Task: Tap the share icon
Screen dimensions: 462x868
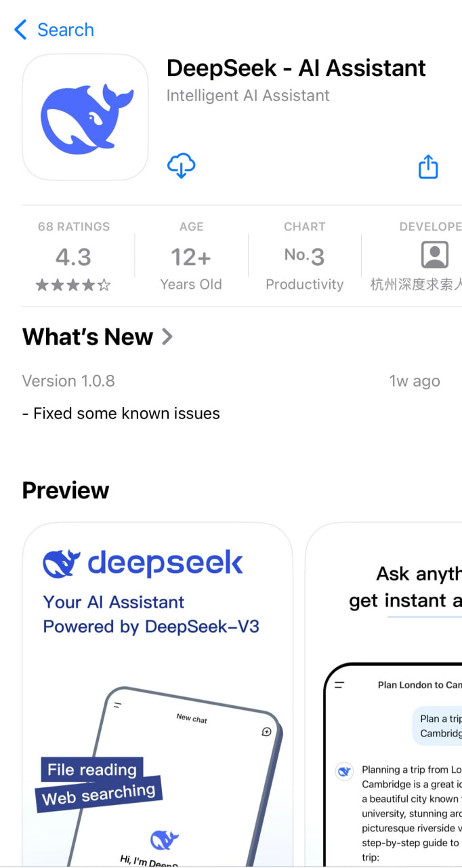Action: (428, 166)
